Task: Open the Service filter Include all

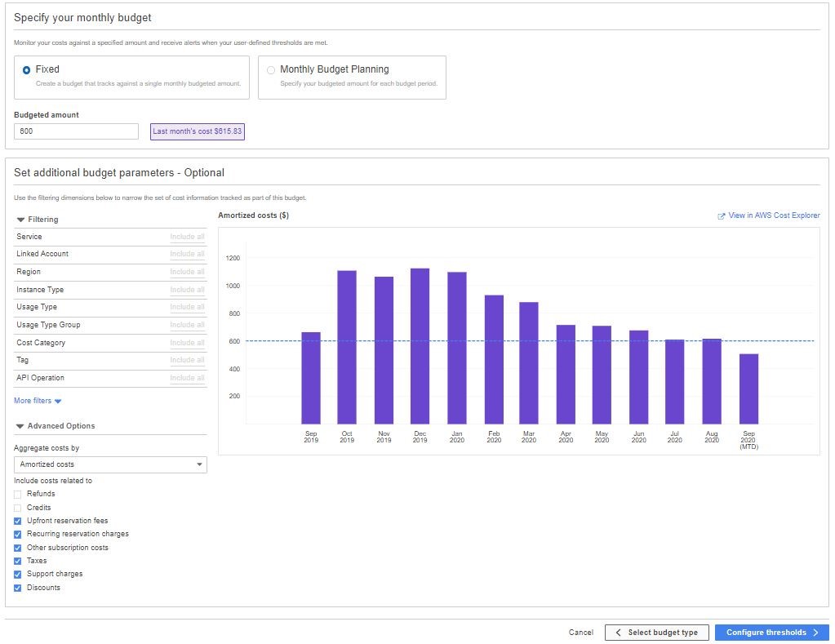Action: [187, 237]
